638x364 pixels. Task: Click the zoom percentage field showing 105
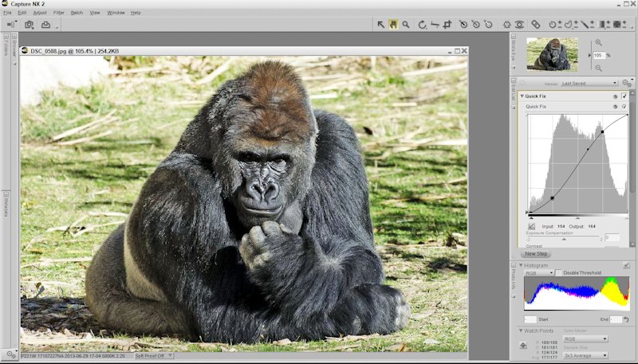pyautogui.click(x=599, y=55)
